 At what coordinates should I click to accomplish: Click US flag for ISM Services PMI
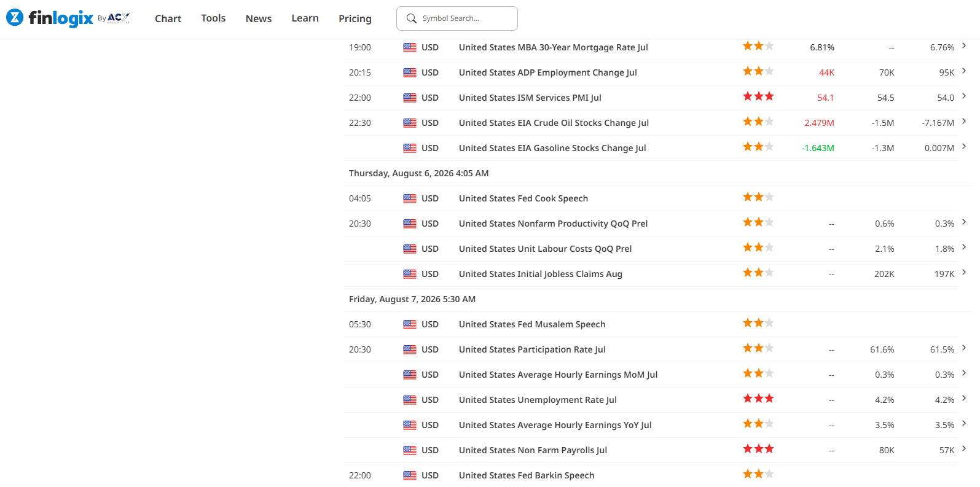click(410, 98)
